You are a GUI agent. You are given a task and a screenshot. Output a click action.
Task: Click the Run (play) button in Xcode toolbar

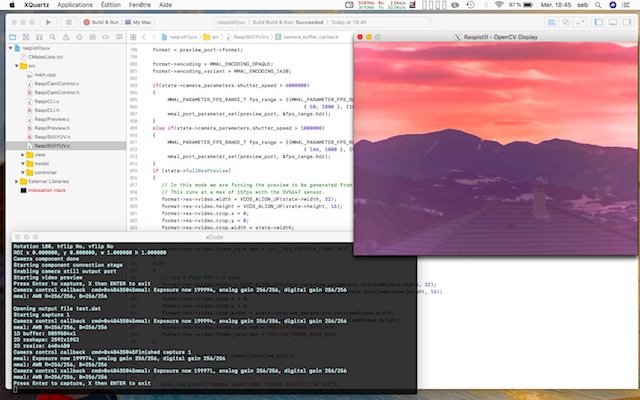49,22
